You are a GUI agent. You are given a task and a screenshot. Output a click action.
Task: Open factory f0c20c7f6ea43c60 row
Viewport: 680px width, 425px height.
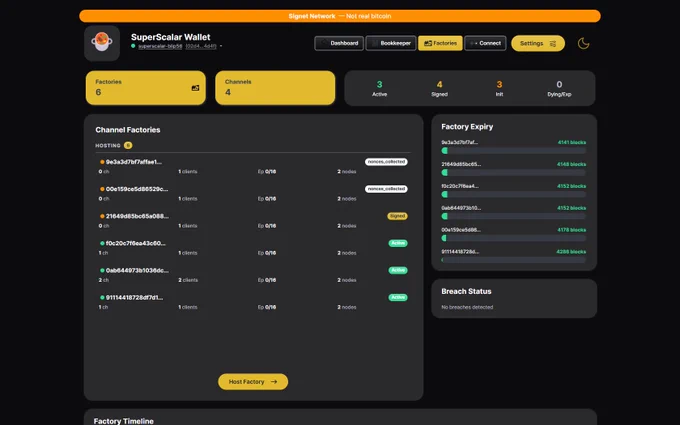(253, 248)
